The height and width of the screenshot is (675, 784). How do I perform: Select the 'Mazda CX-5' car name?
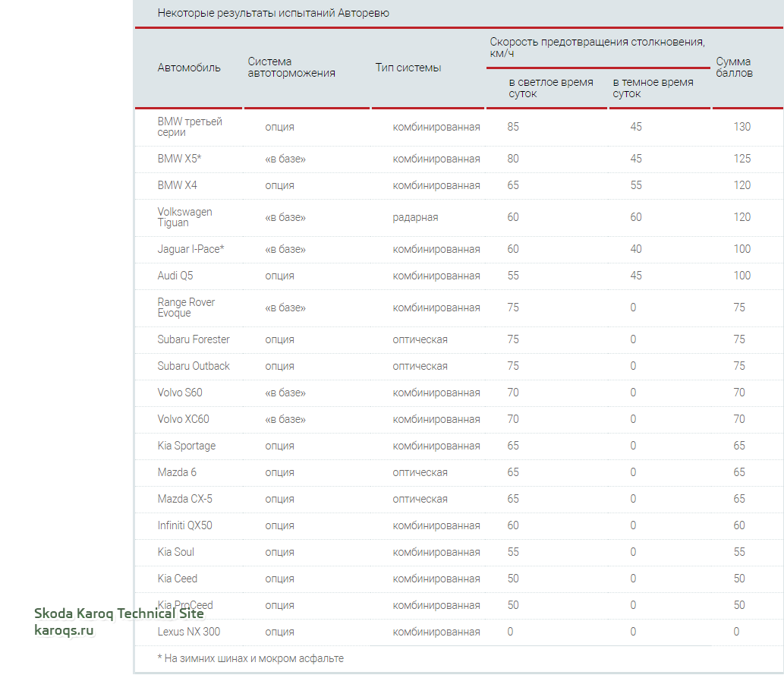tap(184, 499)
